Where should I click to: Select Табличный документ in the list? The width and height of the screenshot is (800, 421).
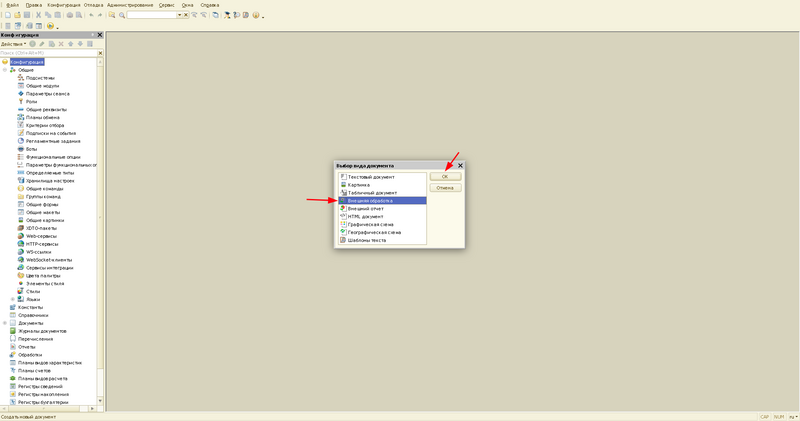coord(382,193)
